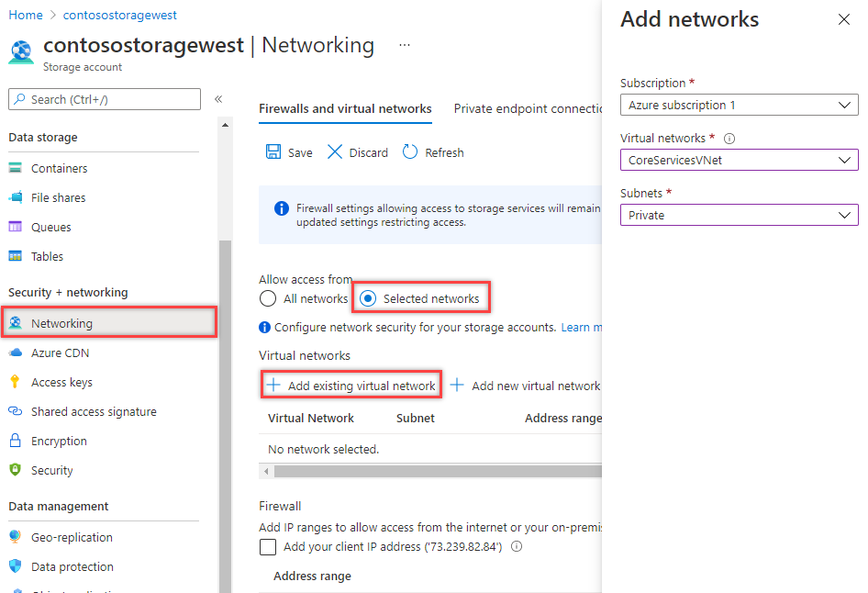Screen dimensions: 868x593
Task: Click the Save disk icon
Action: point(273,152)
